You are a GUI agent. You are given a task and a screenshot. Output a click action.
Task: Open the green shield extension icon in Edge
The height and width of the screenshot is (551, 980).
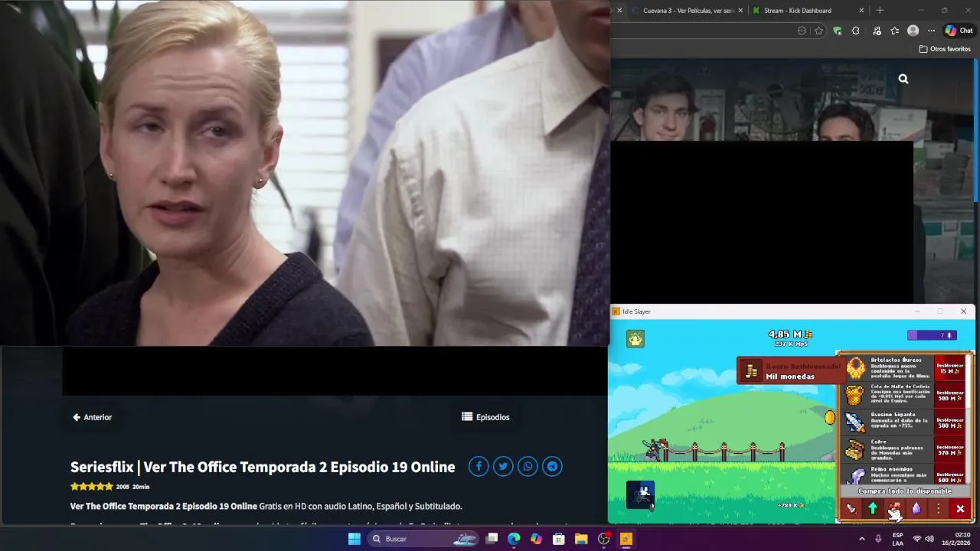tap(838, 31)
